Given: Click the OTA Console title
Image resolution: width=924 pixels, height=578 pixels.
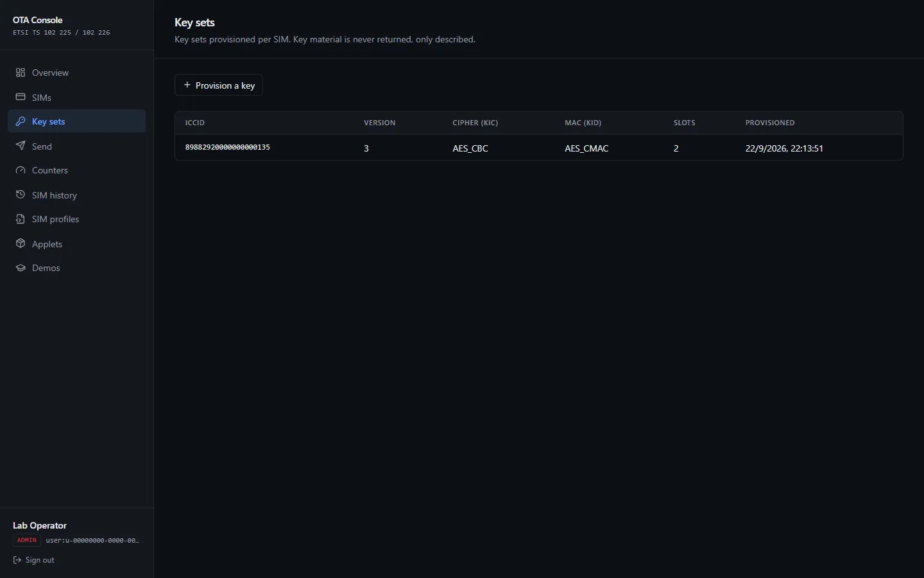Looking at the screenshot, I should click(38, 20).
